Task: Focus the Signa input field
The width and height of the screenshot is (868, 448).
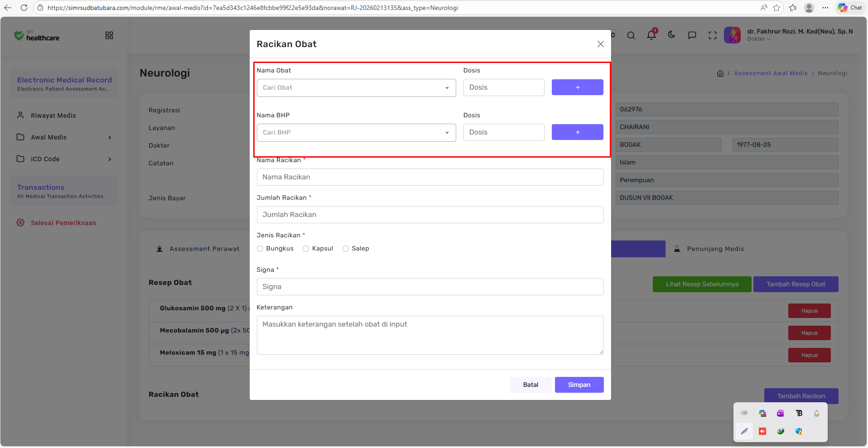Action: 430,287
